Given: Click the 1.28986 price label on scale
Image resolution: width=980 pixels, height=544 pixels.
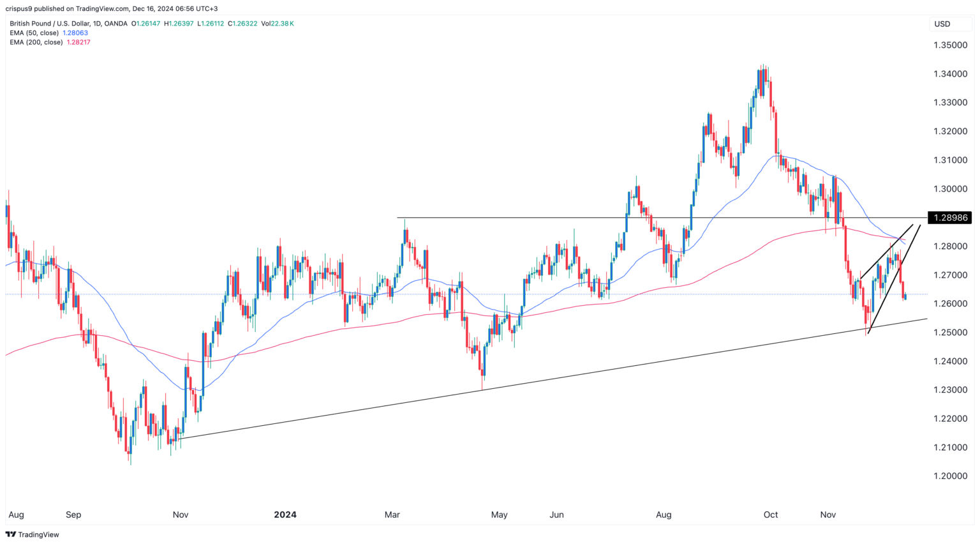Looking at the screenshot, I should (x=950, y=218).
